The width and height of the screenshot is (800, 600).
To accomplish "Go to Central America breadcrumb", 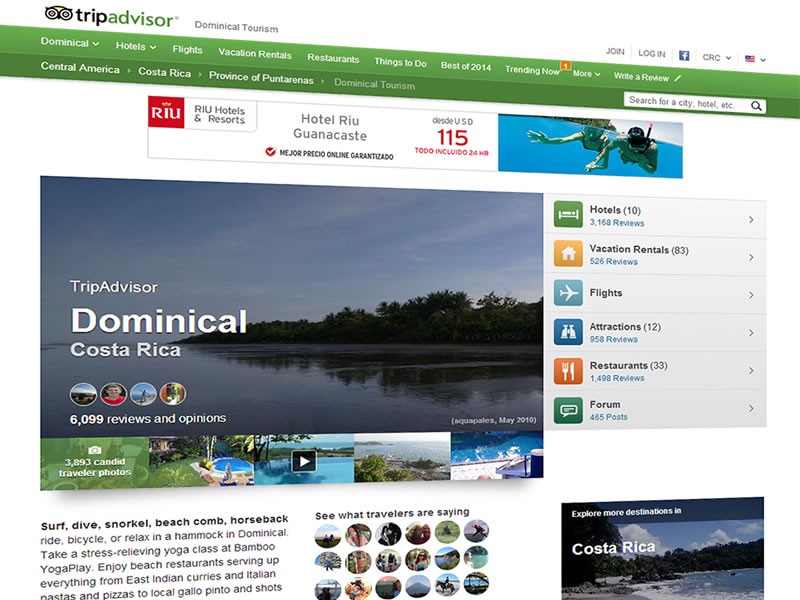I will [80, 67].
